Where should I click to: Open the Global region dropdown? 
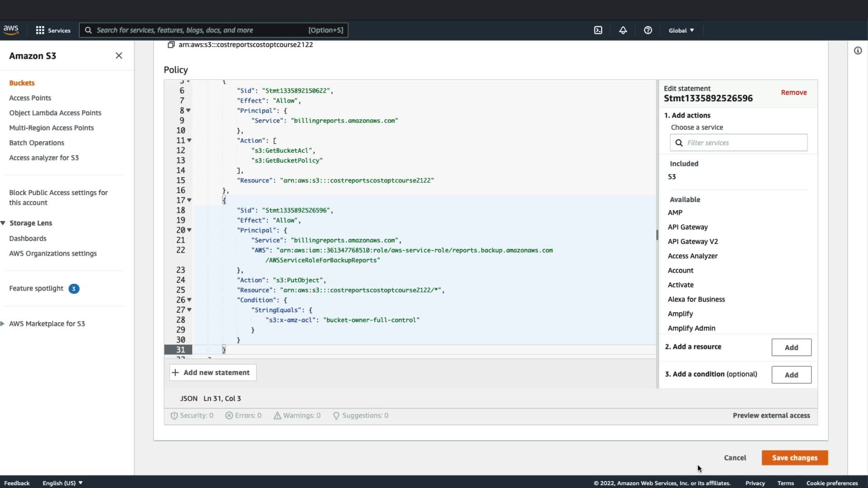coord(681,30)
